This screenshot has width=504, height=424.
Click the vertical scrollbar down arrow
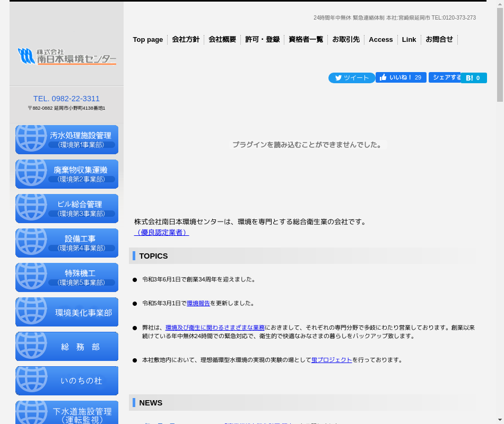click(500, 420)
